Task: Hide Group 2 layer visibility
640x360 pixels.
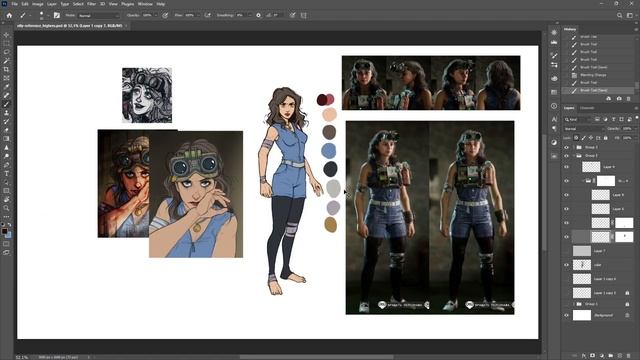Action: point(566,156)
